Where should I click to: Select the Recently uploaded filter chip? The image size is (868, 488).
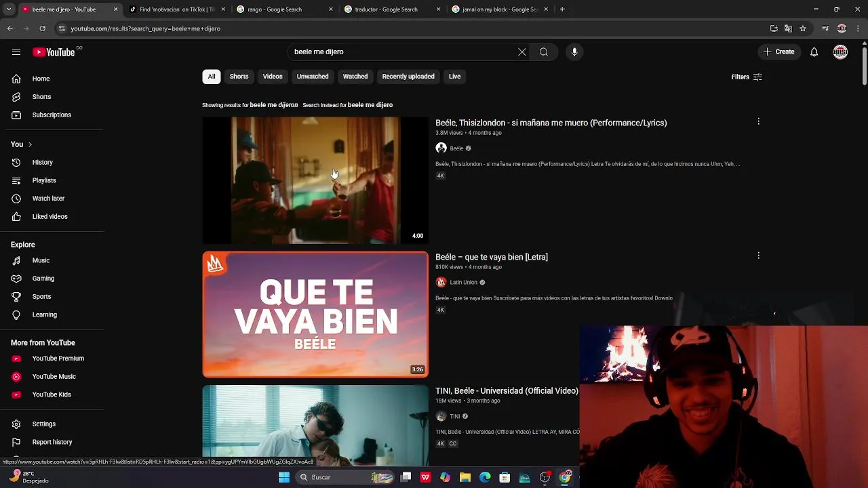tap(408, 77)
